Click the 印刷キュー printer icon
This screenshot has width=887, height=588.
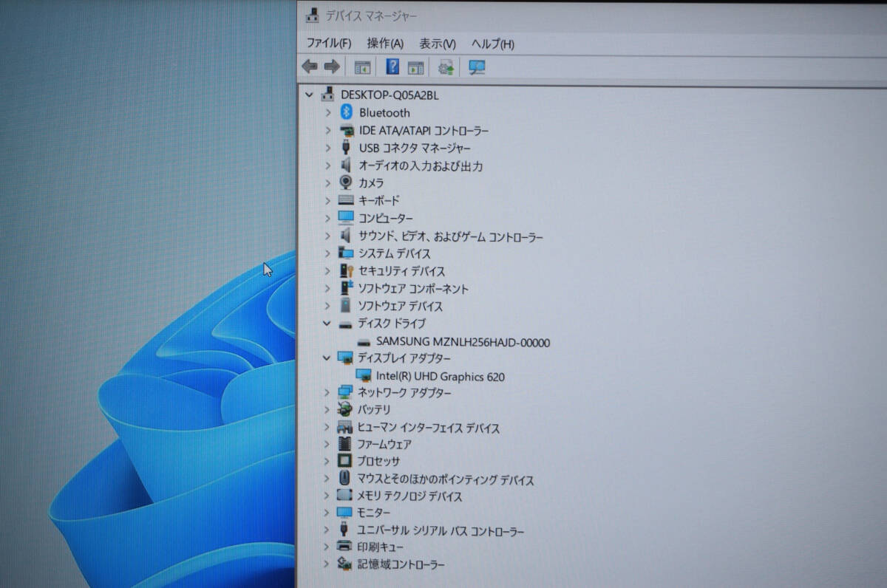pyautogui.click(x=344, y=547)
